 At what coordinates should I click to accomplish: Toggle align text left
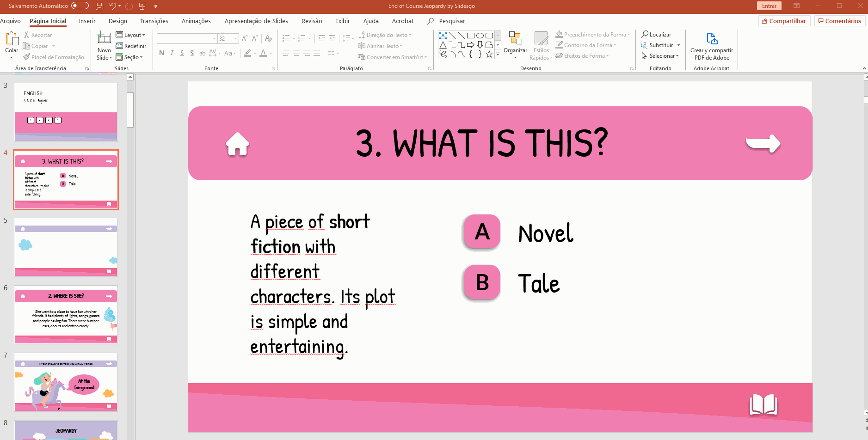point(286,53)
